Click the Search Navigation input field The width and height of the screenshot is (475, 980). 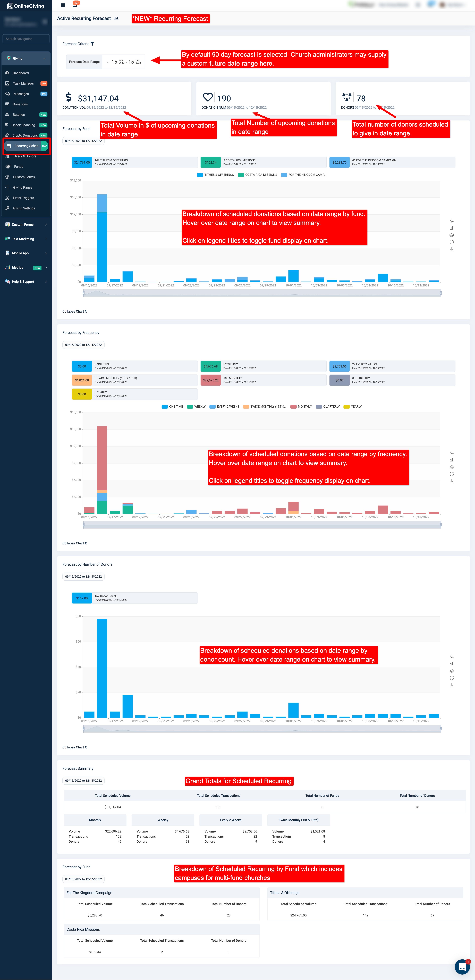point(26,39)
